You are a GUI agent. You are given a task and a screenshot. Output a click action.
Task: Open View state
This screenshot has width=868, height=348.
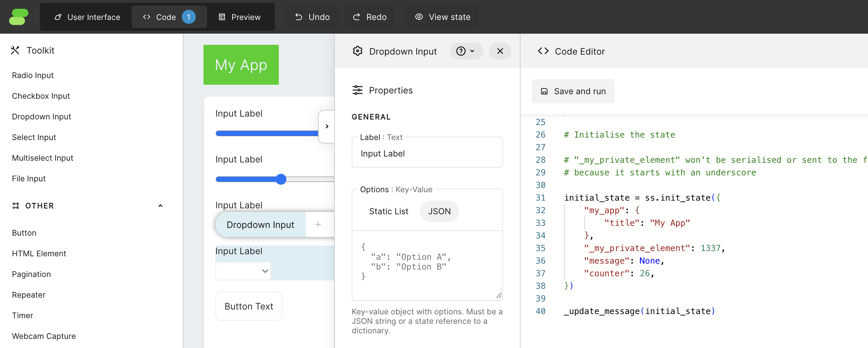(x=442, y=16)
